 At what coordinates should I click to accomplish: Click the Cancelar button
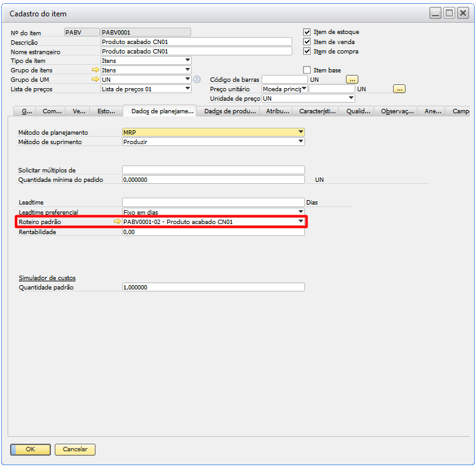click(75, 449)
